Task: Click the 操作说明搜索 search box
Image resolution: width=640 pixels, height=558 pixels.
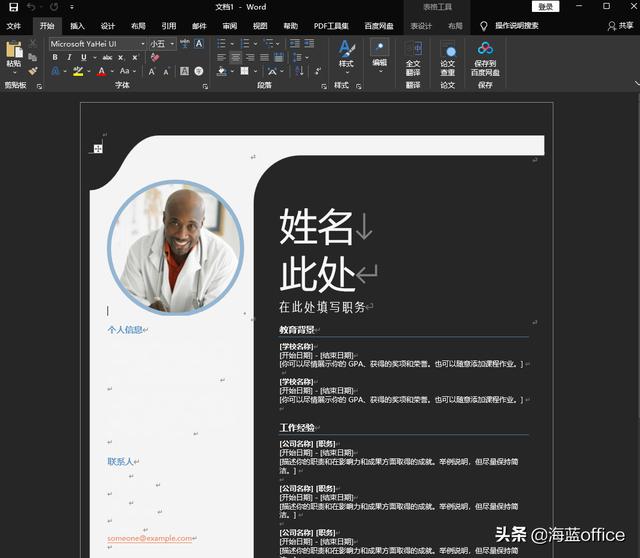Action: 522,26
